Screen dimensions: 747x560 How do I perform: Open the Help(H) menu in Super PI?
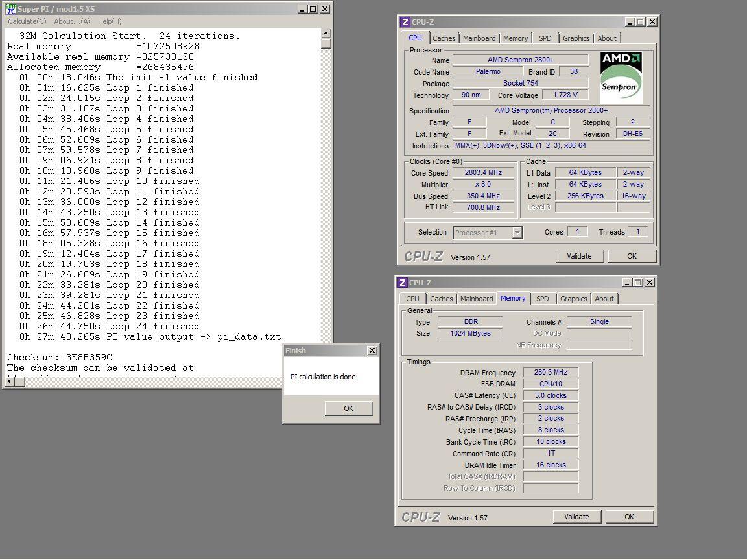(x=110, y=21)
